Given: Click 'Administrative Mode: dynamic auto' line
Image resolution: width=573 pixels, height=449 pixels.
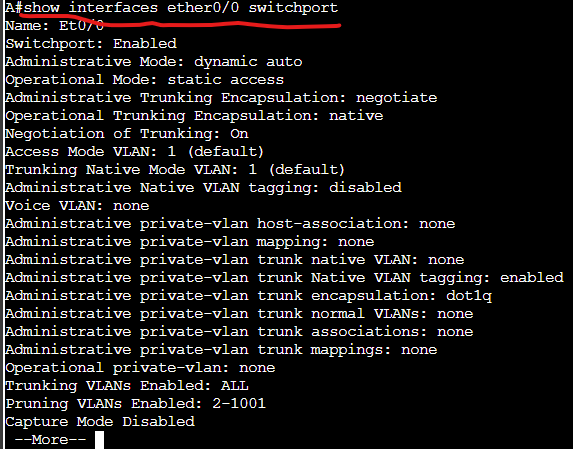Looking at the screenshot, I should point(153,62).
